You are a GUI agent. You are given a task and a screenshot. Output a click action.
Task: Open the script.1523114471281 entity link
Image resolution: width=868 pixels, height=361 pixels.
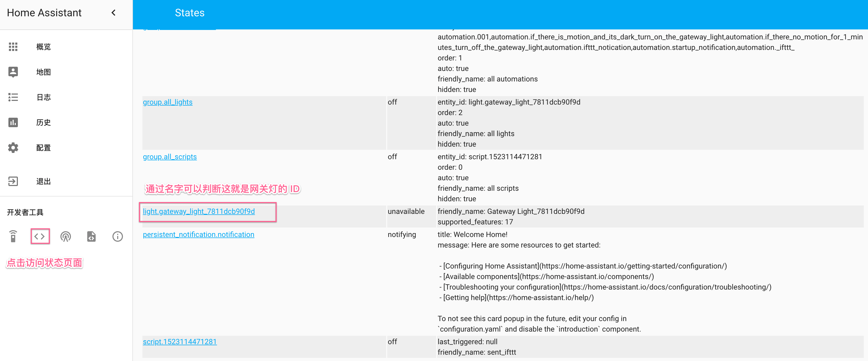click(x=180, y=342)
